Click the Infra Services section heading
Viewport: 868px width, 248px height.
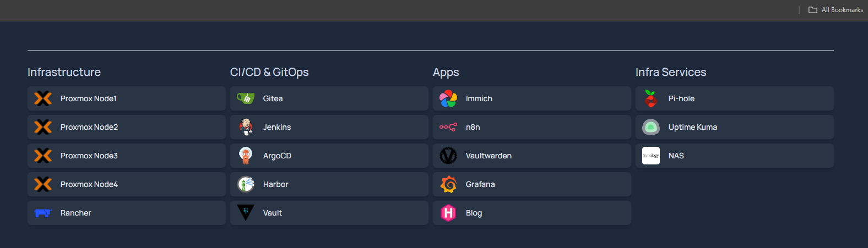point(671,72)
